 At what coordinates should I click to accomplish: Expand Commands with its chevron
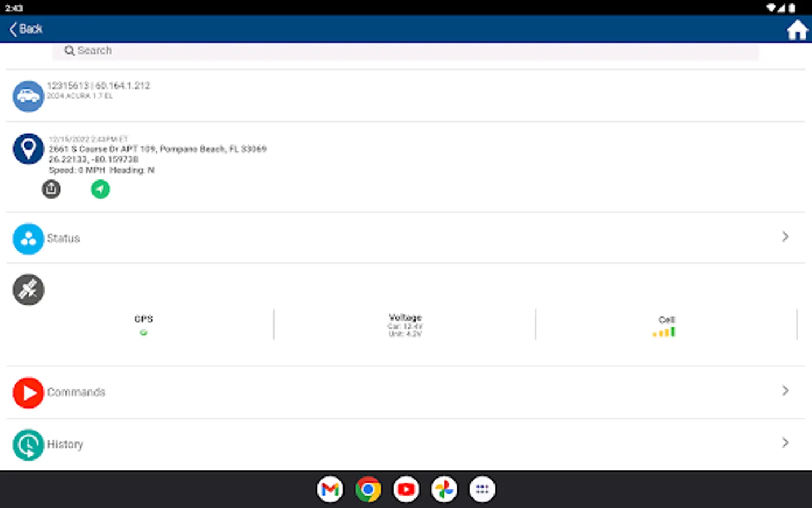(x=785, y=391)
